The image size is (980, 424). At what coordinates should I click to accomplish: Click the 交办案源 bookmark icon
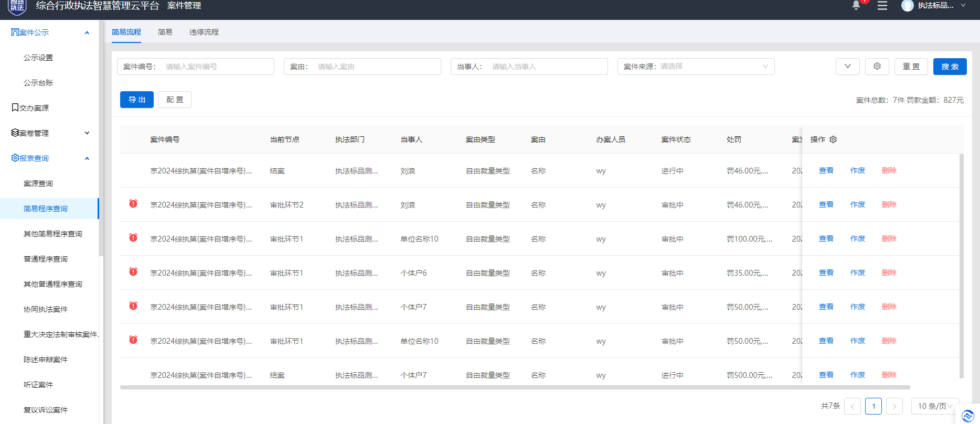(15, 107)
